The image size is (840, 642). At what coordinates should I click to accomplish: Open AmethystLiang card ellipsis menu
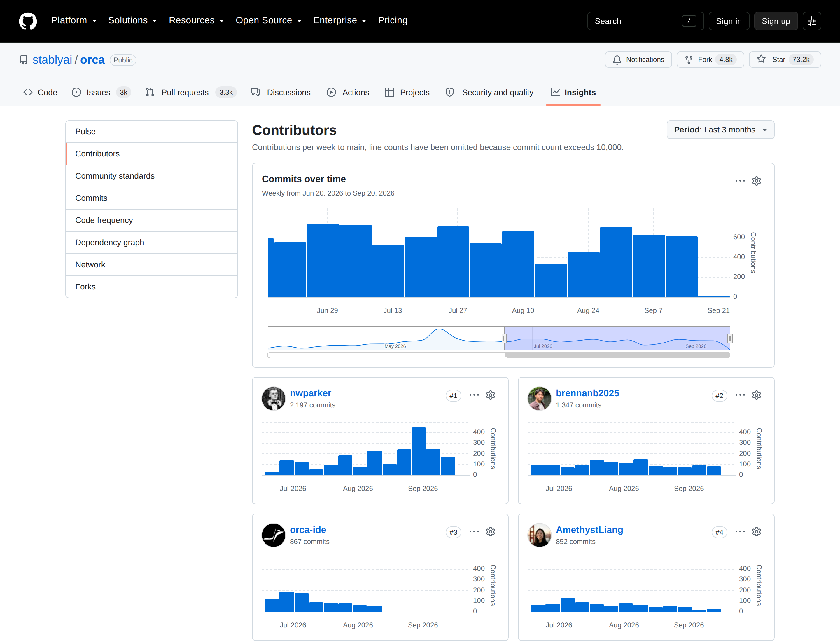[740, 532]
